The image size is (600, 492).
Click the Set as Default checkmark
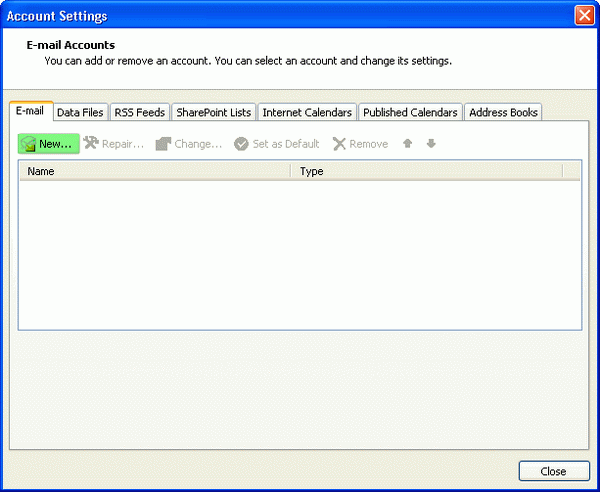click(x=241, y=144)
